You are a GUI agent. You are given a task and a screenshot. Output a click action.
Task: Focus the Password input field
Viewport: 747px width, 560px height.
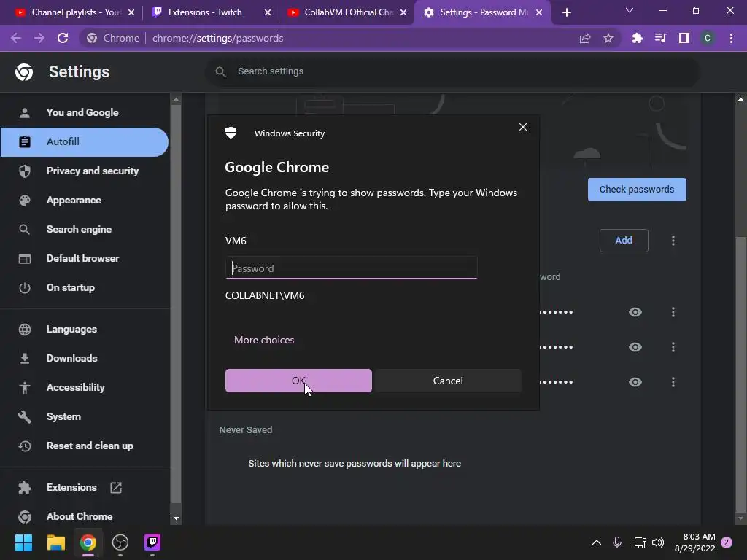351,268
